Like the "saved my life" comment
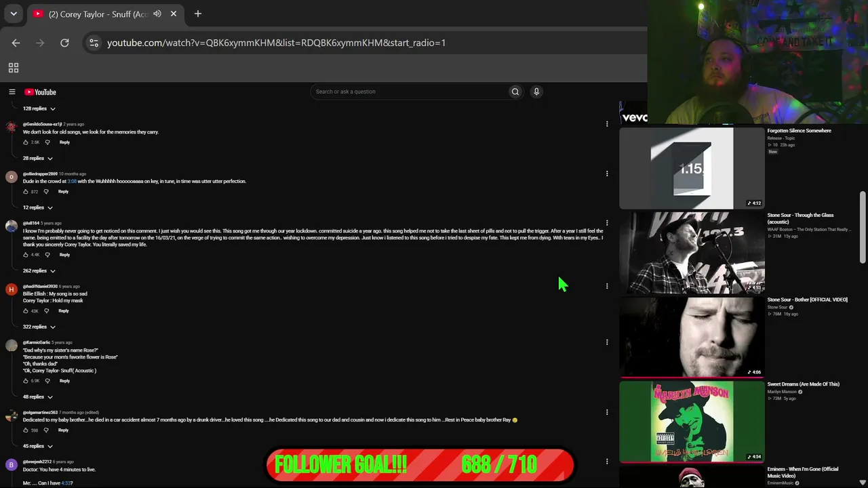 (x=26, y=255)
